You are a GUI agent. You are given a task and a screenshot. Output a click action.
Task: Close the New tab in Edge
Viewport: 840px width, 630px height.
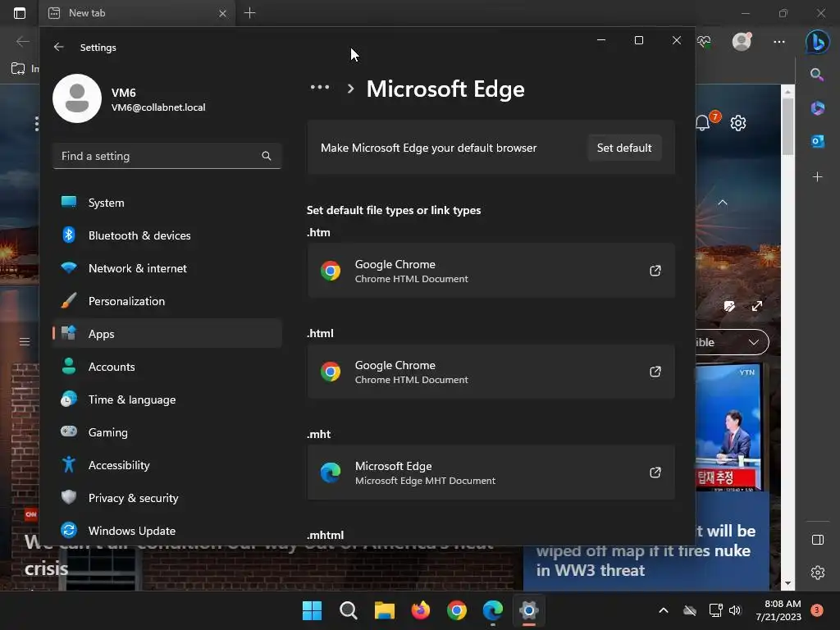(222, 13)
